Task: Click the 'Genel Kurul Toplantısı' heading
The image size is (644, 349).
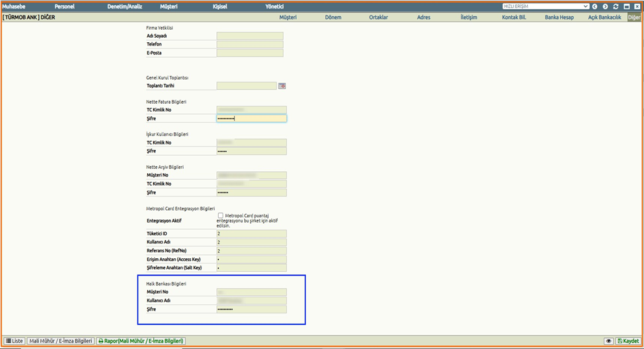Action: pyautogui.click(x=167, y=78)
